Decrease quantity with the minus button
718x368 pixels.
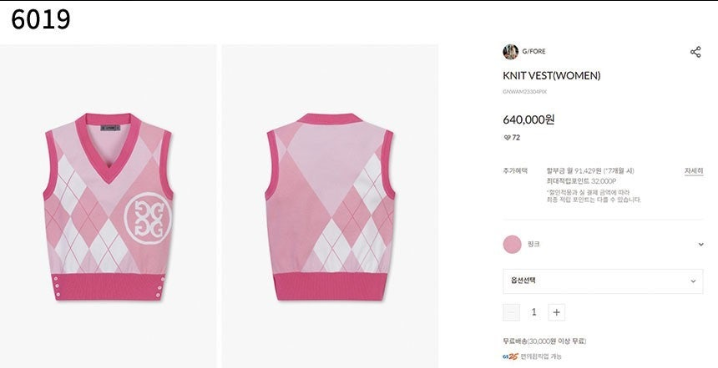[x=511, y=312]
